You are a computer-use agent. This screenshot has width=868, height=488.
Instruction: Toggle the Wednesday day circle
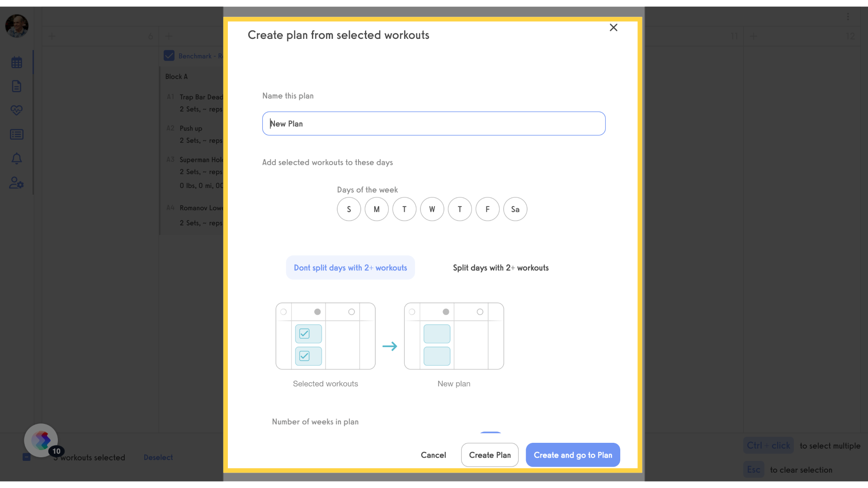pos(432,209)
